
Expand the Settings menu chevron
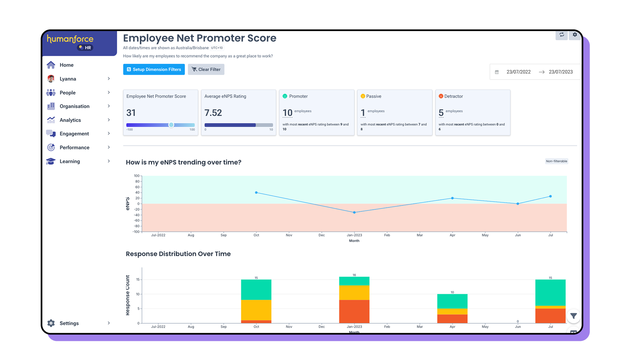coord(109,323)
